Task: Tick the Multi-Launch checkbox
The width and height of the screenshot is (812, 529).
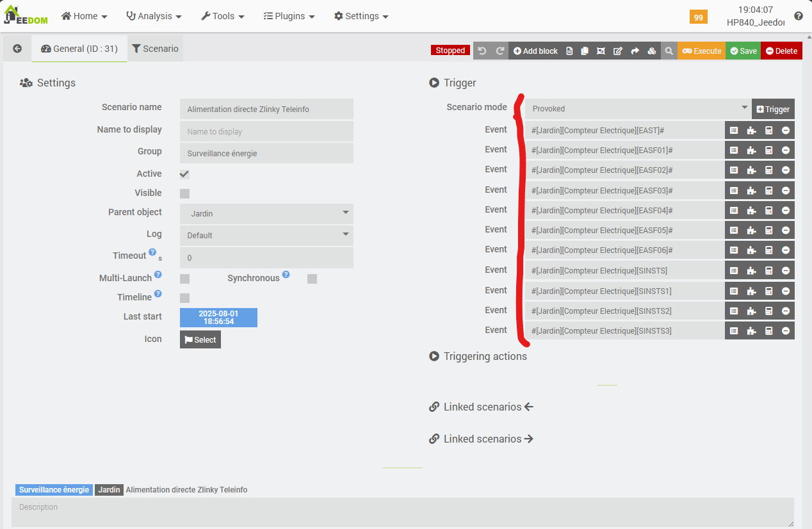Action: click(x=184, y=279)
